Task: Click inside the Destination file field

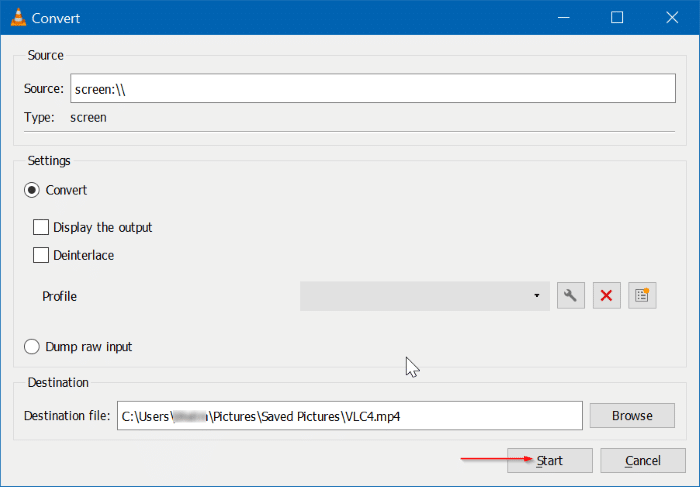Action: (350, 416)
